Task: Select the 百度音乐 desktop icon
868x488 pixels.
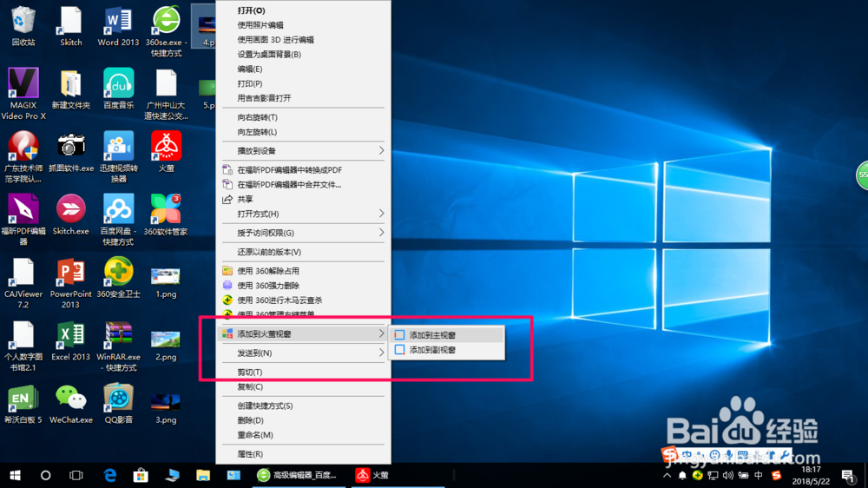Action: (x=118, y=89)
